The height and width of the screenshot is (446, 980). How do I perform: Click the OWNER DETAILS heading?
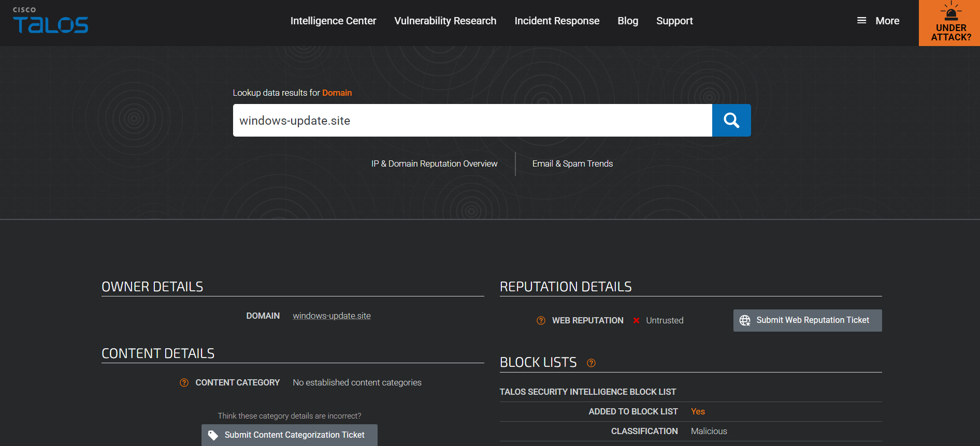click(x=152, y=287)
